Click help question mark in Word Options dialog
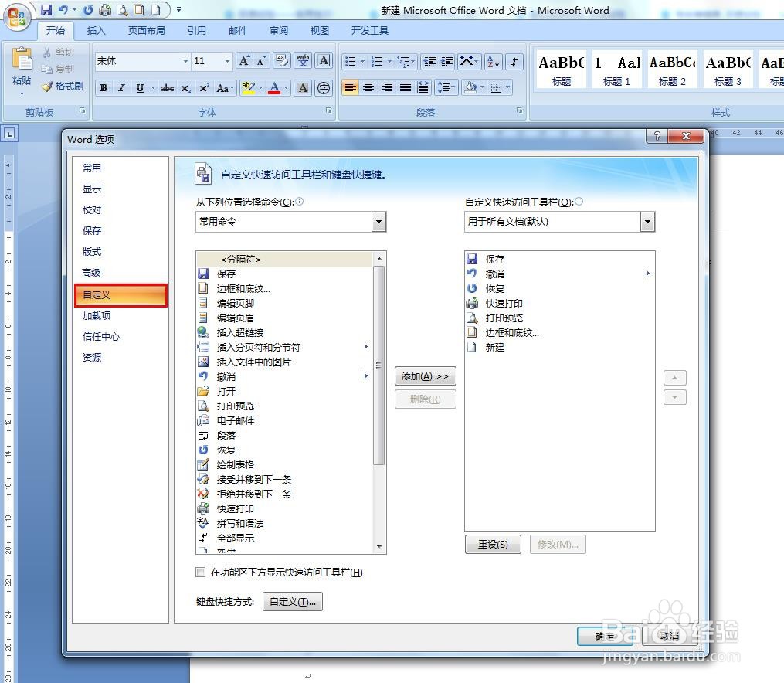Viewport: 784px width, 683px height. [657, 136]
